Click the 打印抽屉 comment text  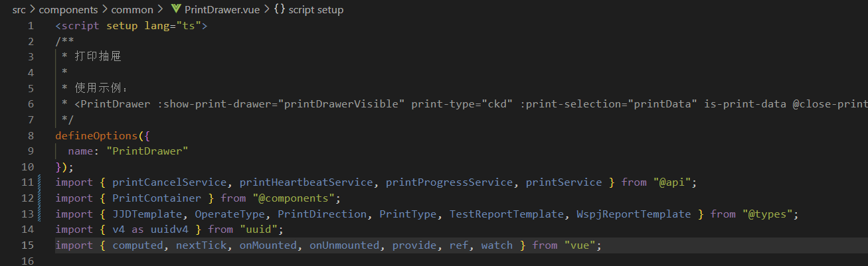(98, 57)
